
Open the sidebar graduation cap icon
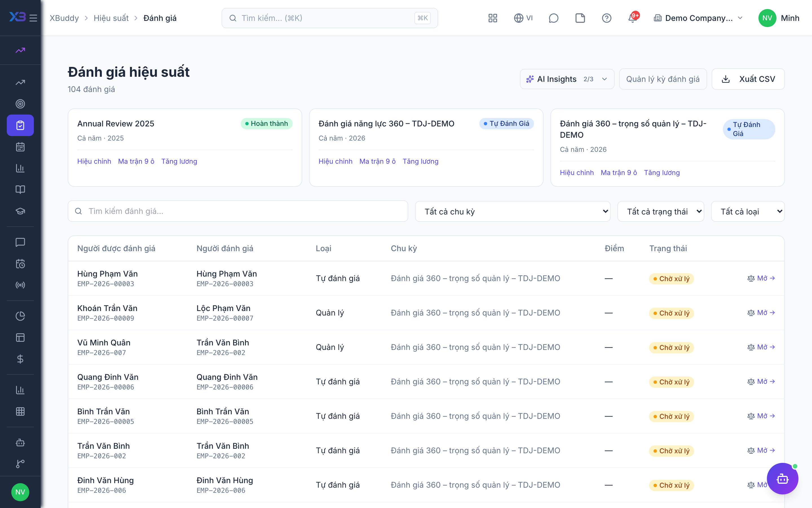tap(20, 211)
